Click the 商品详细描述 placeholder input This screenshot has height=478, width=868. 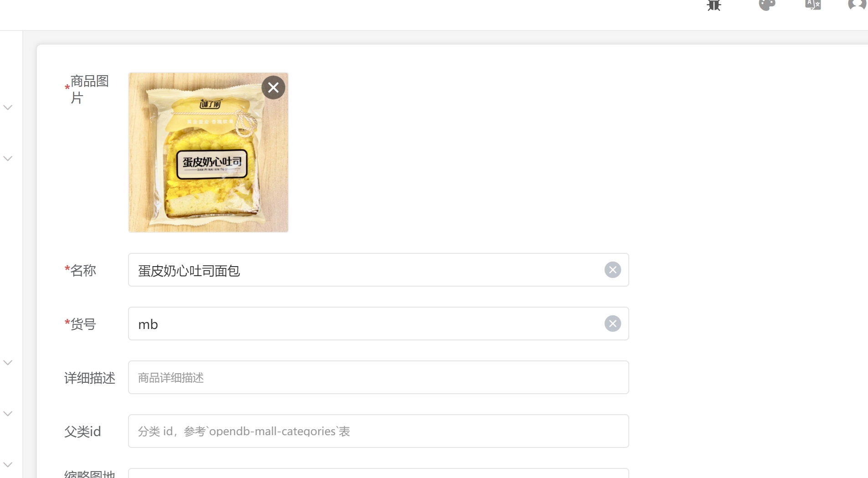pos(379,377)
